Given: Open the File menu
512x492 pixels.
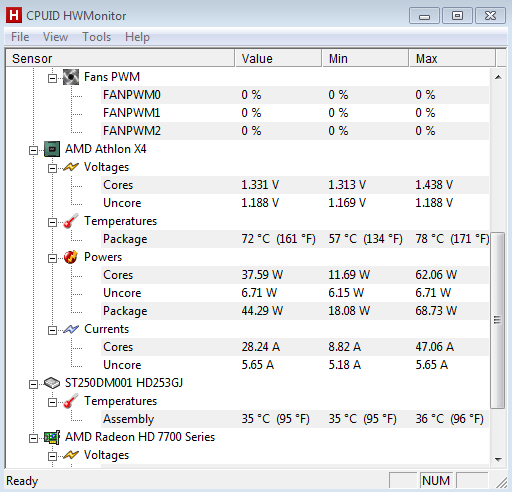Looking at the screenshot, I should 20,37.
